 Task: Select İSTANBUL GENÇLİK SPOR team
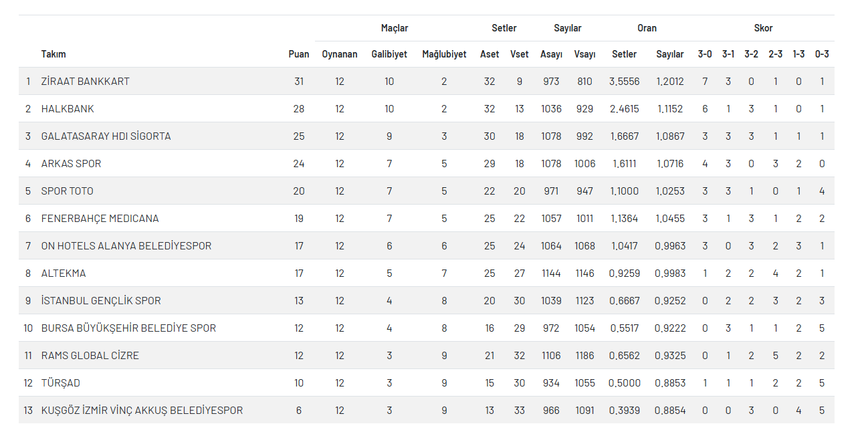(x=101, y=301)
